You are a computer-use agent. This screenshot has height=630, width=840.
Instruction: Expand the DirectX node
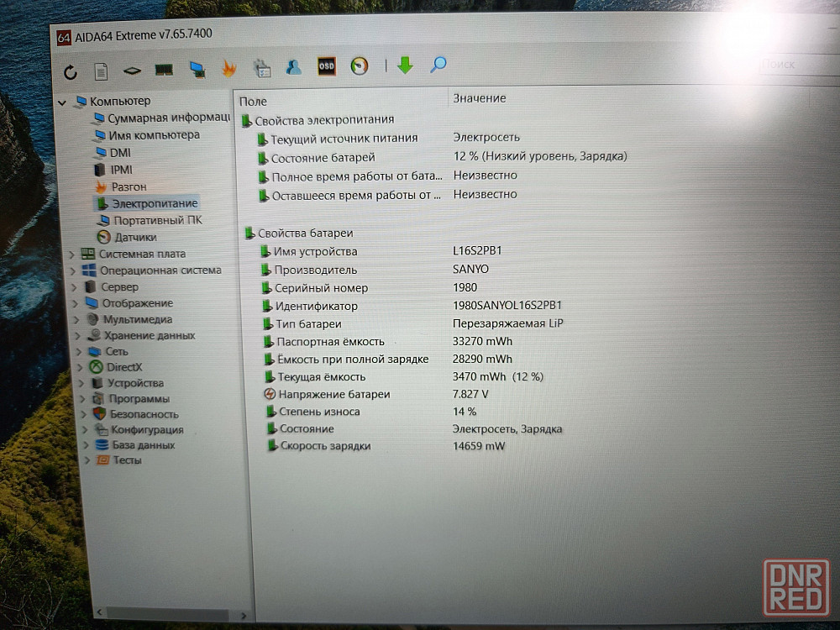tap(81, 368)
